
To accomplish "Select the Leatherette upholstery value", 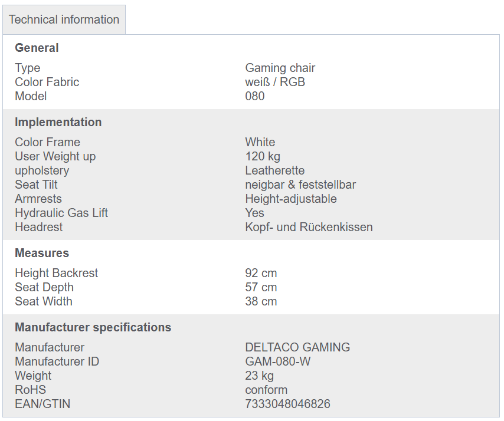I will [275, 170].
